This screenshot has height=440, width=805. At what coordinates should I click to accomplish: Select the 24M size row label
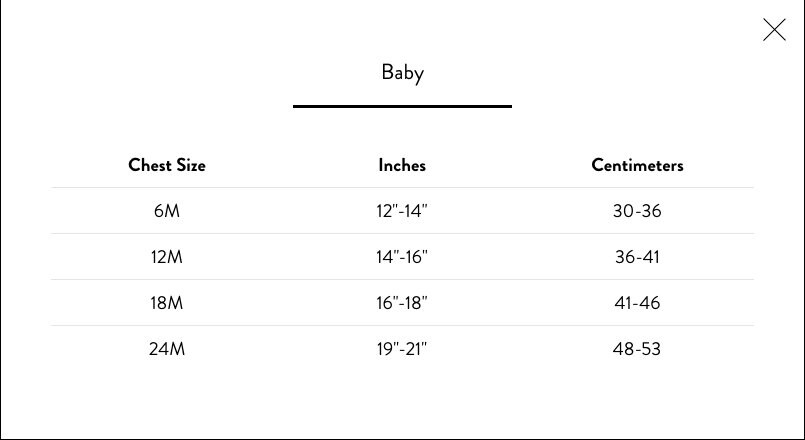167,349
